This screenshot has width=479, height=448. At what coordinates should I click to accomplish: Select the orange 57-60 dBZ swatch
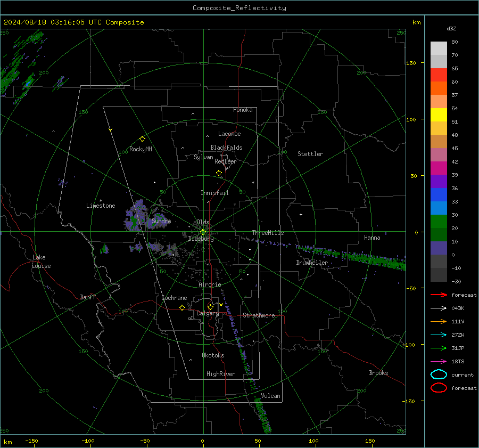coord(439,88)
